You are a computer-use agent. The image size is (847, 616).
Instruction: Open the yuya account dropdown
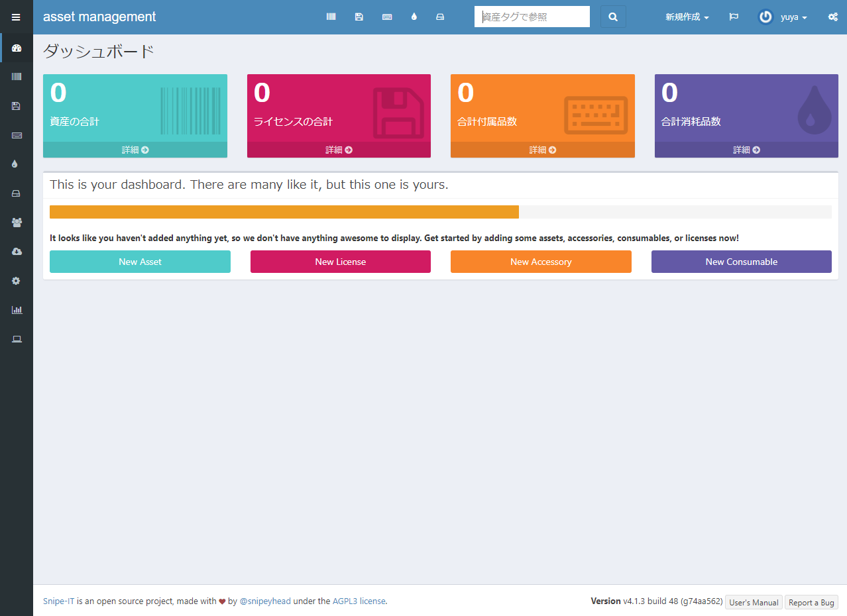point(789,17)
